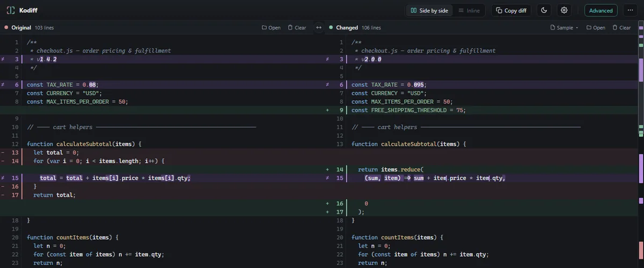Click the FREE_SHIPPING_THRESHOLD = 75 line
The image size is (644, 268).
[480, 110]
